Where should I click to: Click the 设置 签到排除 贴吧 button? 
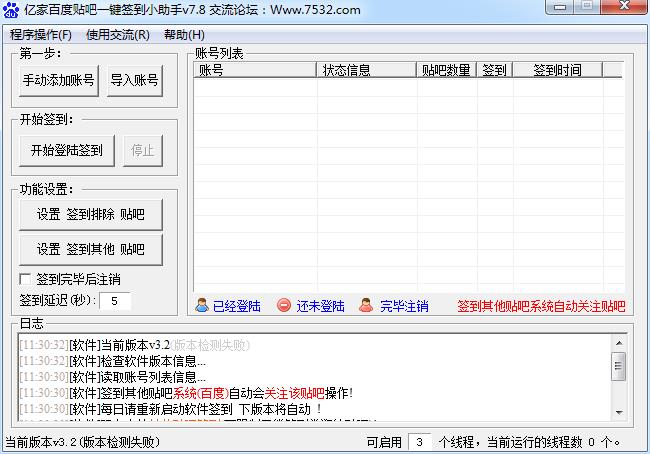pos(90,215)
